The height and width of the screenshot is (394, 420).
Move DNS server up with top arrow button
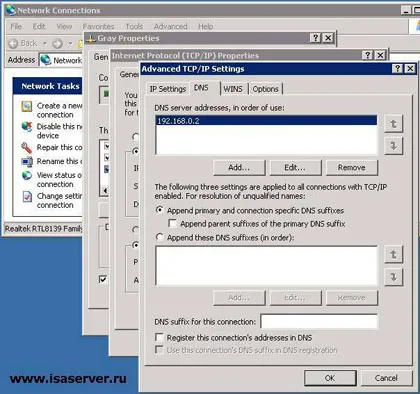click(x=394, y=124)
